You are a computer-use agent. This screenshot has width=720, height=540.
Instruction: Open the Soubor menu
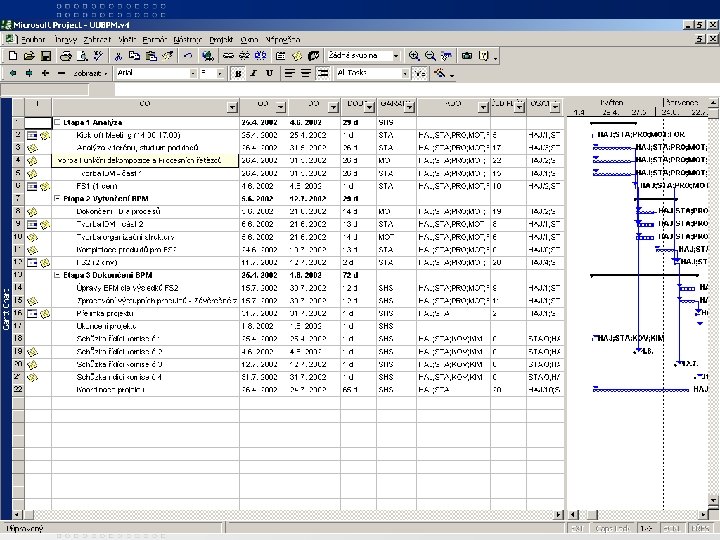click(x=34, y=39)
